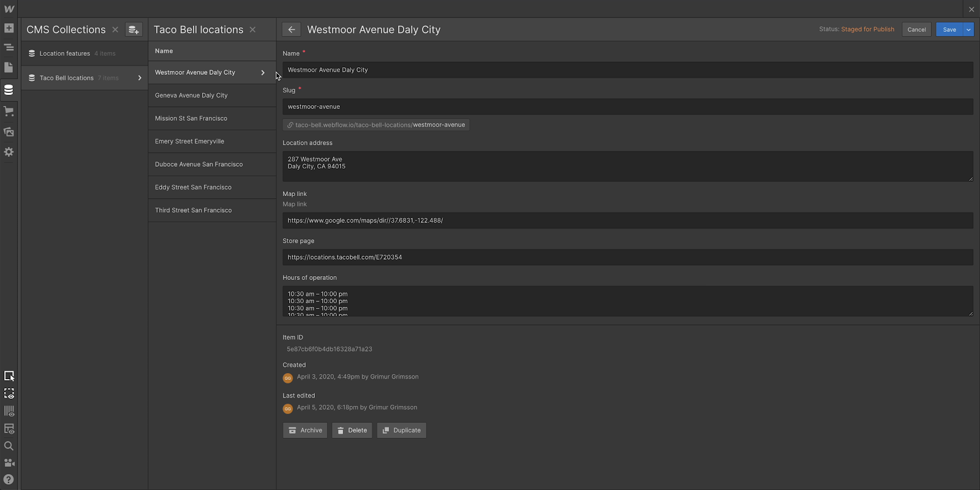The height and width of the screenshot is (490, 980).
Task: Click the Webflow logo icon
Action: (9, 9)
